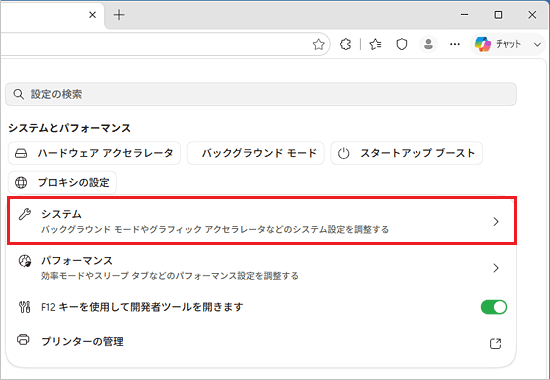This screenshot has width=550, height=380.
Task: Click the favorite star in address bar
Action: click(318, 45)
